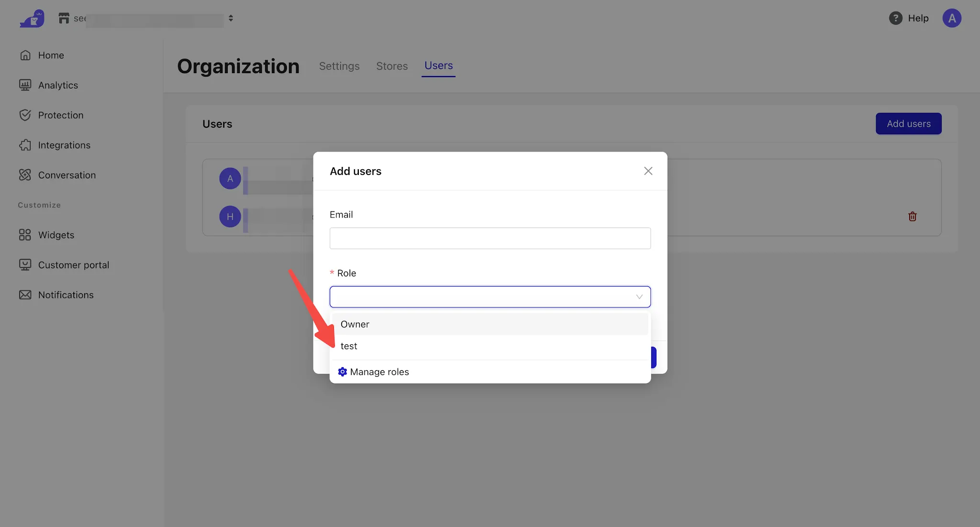Click the Users section title
The image size is (980, 527).
(217, 124)
